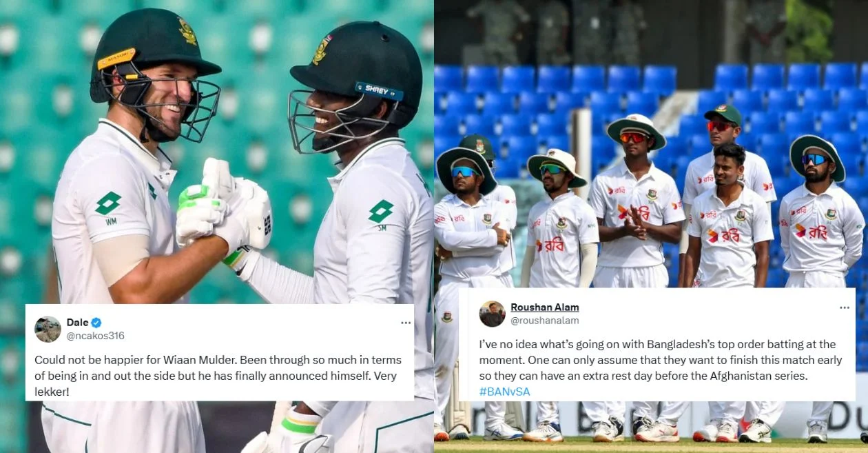The image size is (868, 453).
Task: Open Dale's profile avatar
Action: click(x=48, y=330)
